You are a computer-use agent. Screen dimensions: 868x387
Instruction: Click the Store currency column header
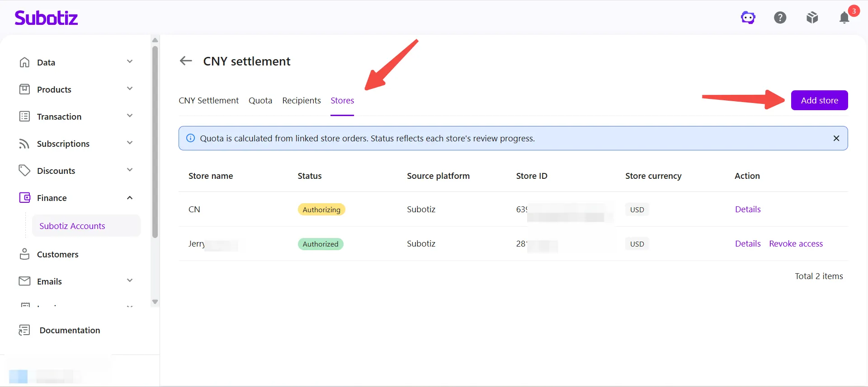point(653,176)
